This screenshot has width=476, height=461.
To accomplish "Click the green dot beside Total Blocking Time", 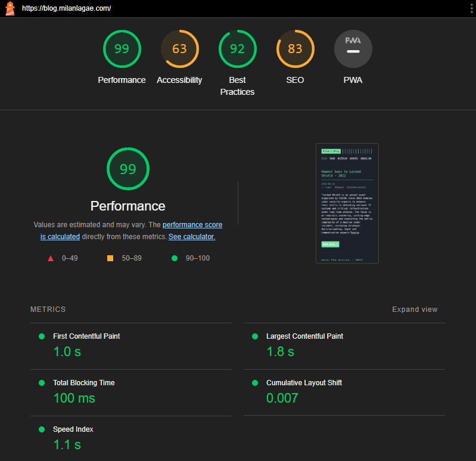I will (x=42, y=383).
